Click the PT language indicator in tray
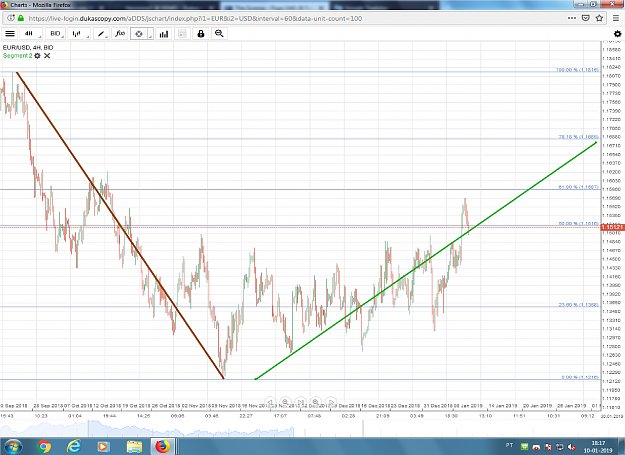 click(509, 445)
